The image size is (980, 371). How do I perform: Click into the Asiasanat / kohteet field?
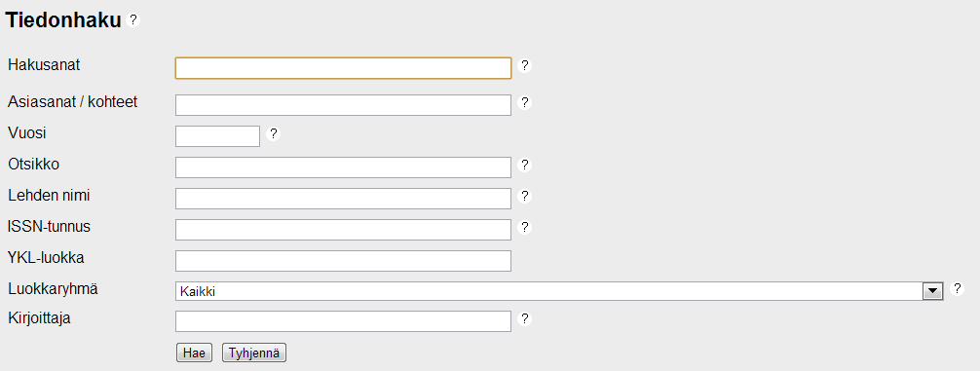point(343,105)
